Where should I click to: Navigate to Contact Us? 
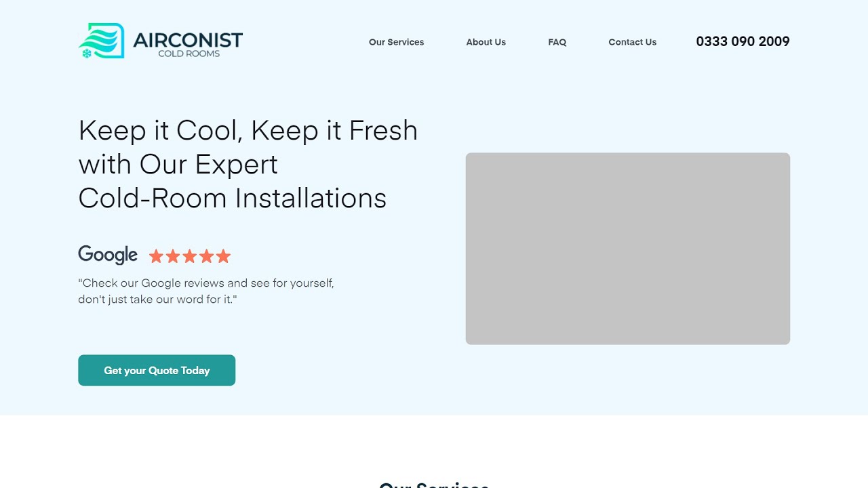[633, 42]
